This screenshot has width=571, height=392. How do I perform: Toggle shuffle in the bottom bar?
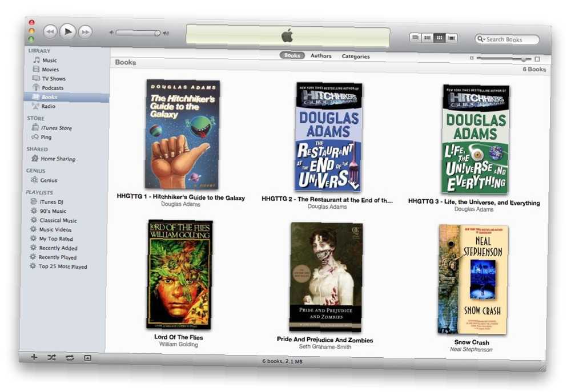click(52, 357)
